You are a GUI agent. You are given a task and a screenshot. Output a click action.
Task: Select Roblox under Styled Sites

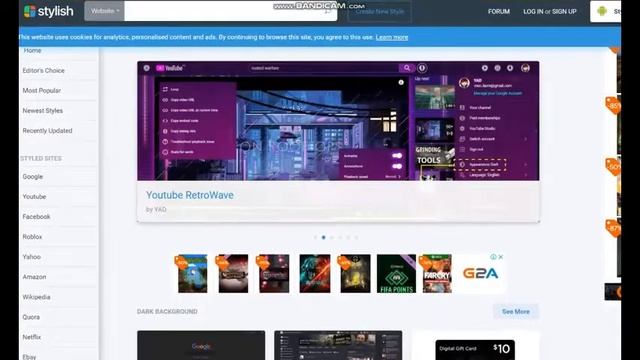pyautogui.click(x=32, y=237)
